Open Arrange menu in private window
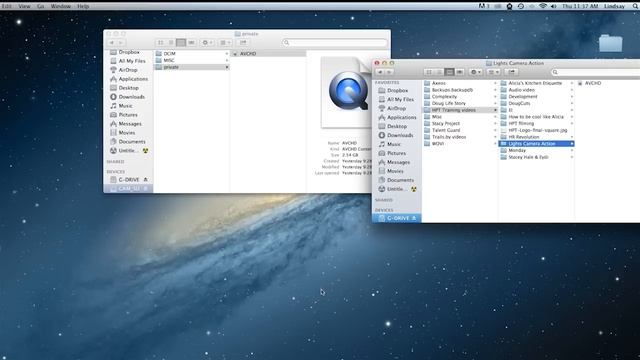Screen dimensions: 640x360 pos(225,42)
